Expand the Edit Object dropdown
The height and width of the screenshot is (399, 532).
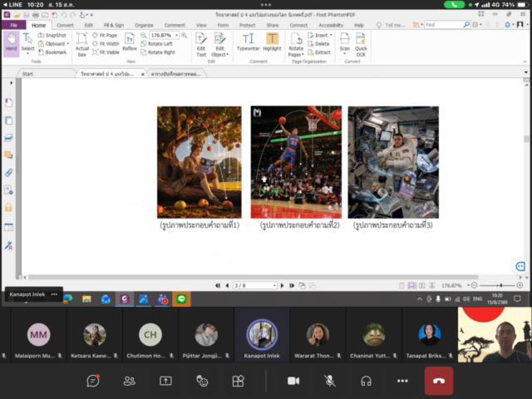click(x=227, y=55)
